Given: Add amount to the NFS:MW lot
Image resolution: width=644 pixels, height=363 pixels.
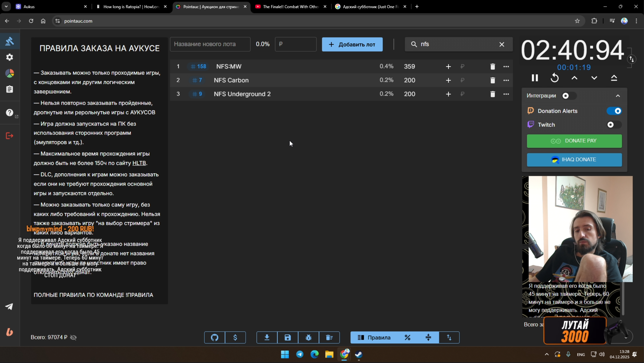Looking at the screenshot, I should coord(448,67).
